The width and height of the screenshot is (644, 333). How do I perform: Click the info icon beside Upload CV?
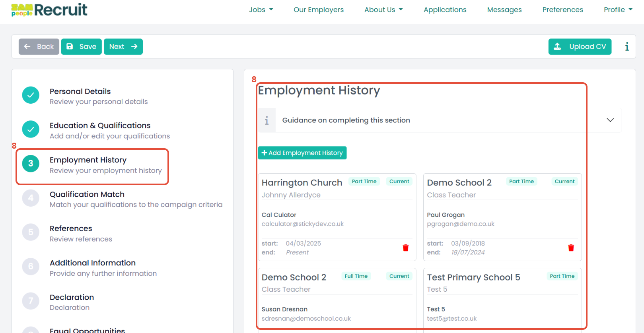626,46
